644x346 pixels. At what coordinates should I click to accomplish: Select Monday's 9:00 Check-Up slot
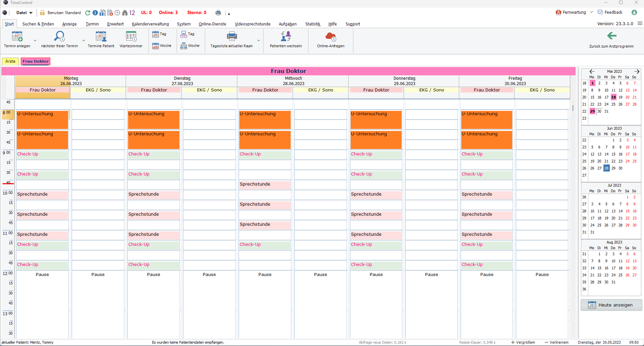[x=42, y=154]
